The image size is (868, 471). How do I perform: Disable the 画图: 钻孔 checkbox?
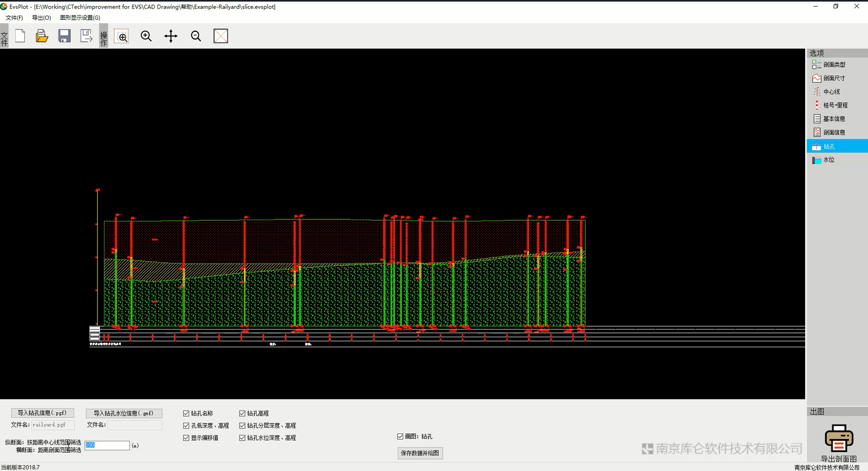click(x=400, y=437)
